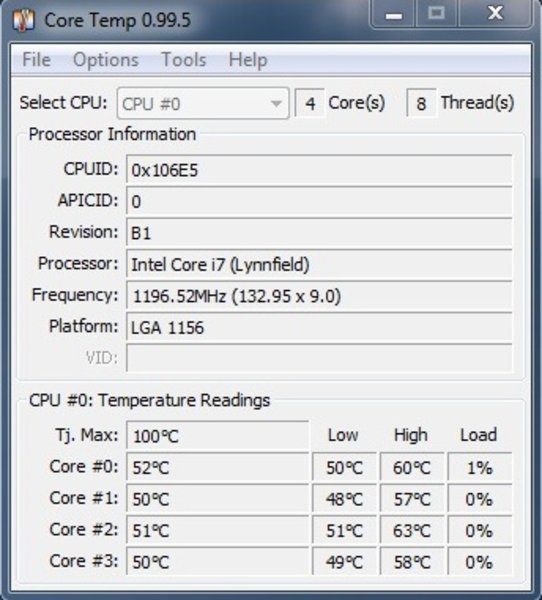Image resolution: width=542 pixels, height=600 pixels.
Task: Click the core count box showing 4
Action: 310,104
